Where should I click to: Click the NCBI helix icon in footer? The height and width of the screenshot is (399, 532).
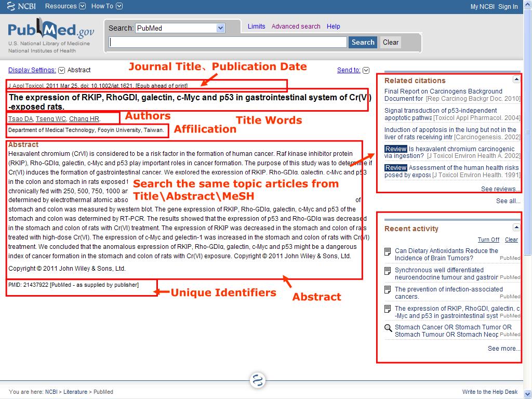[x=258, y=380]
